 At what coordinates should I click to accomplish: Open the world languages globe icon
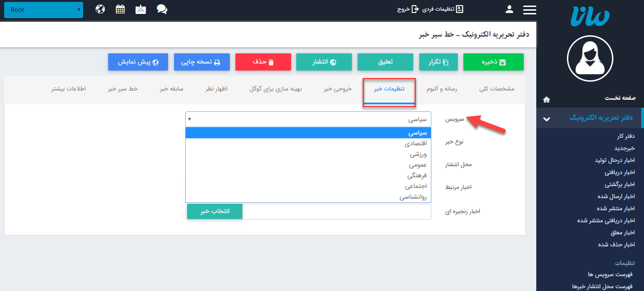click(101, 8)
